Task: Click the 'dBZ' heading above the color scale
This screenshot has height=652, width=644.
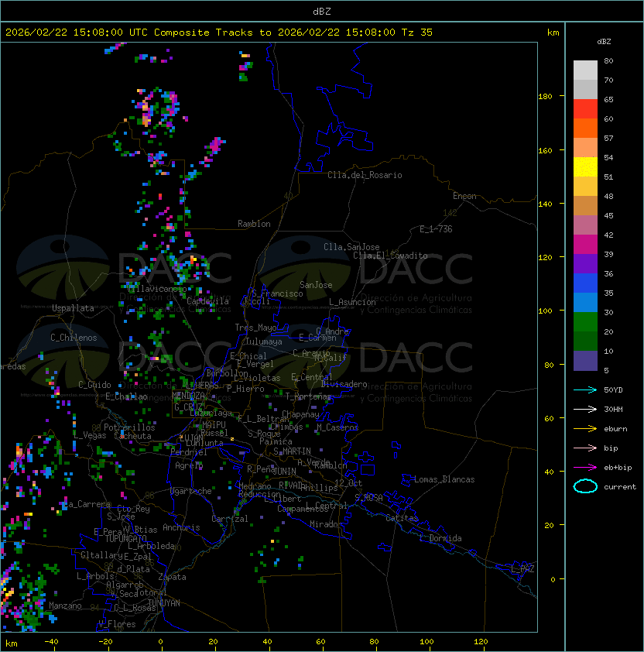Action: pos(604,42)
